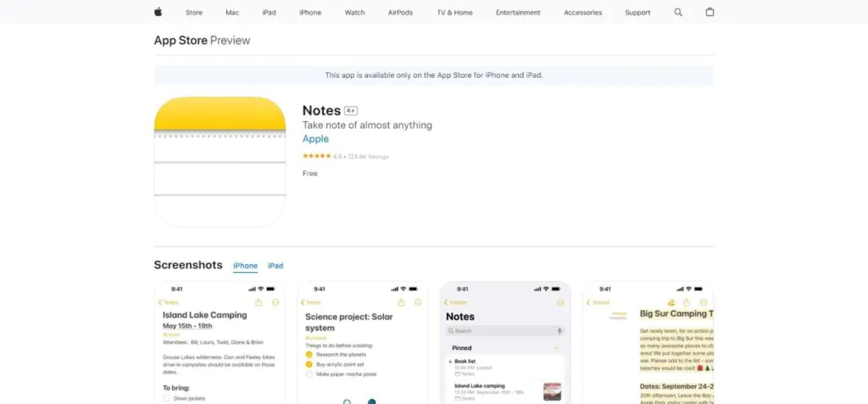Click Search field in Notes list screenshot
This screenshot has width=868, height=404.
click(505, 330)
